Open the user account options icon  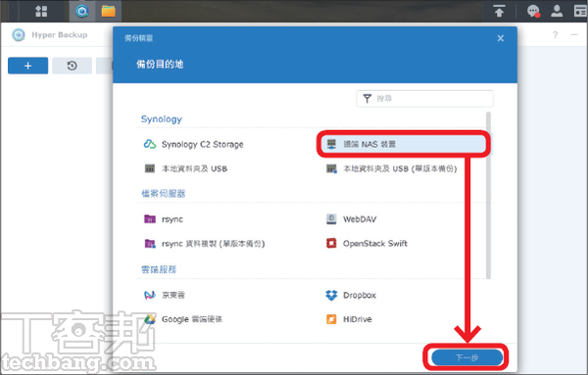[557, 11]
